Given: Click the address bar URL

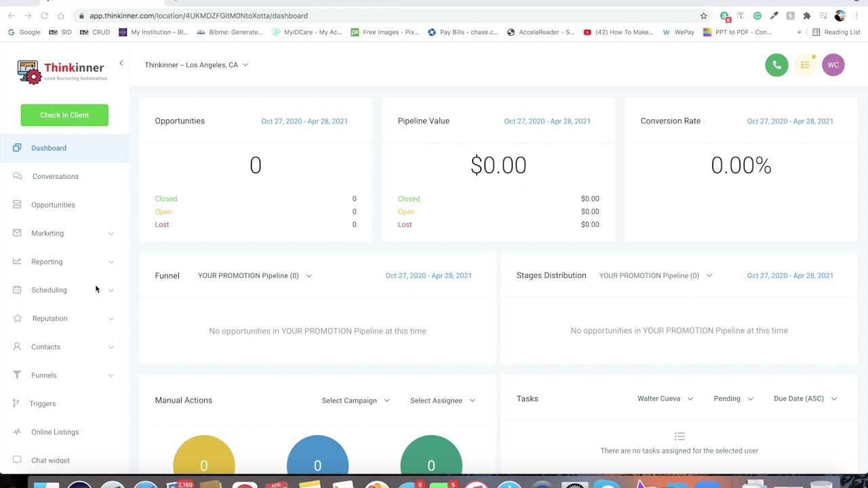Looking at the screenshot, I should click(199, 16).
